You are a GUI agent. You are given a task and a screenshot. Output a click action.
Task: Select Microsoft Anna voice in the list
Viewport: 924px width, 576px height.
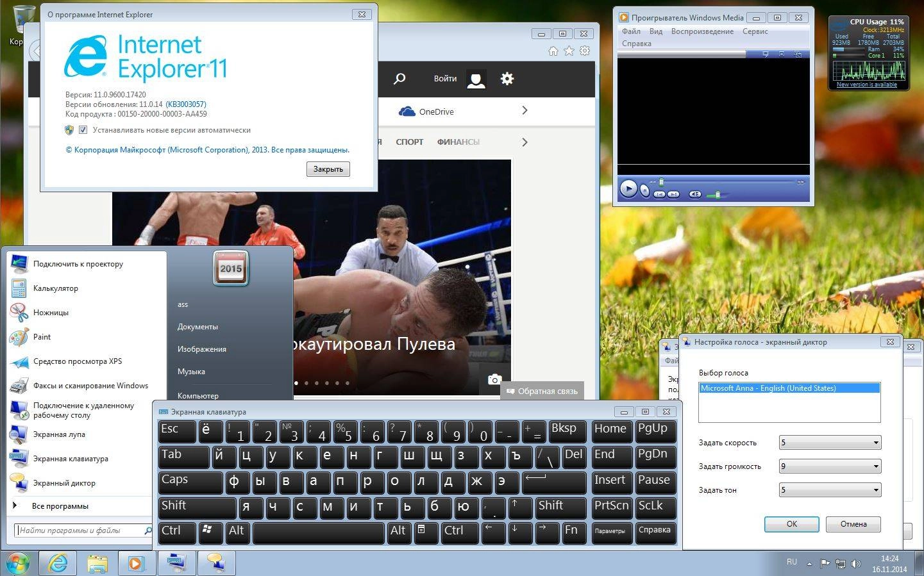click(789, 388)
